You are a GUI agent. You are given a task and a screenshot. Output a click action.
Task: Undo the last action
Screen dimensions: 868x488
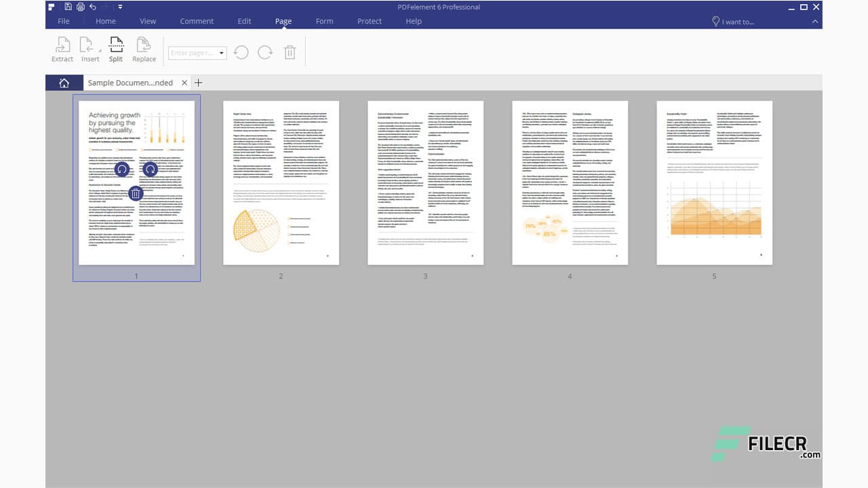[93, 6]
